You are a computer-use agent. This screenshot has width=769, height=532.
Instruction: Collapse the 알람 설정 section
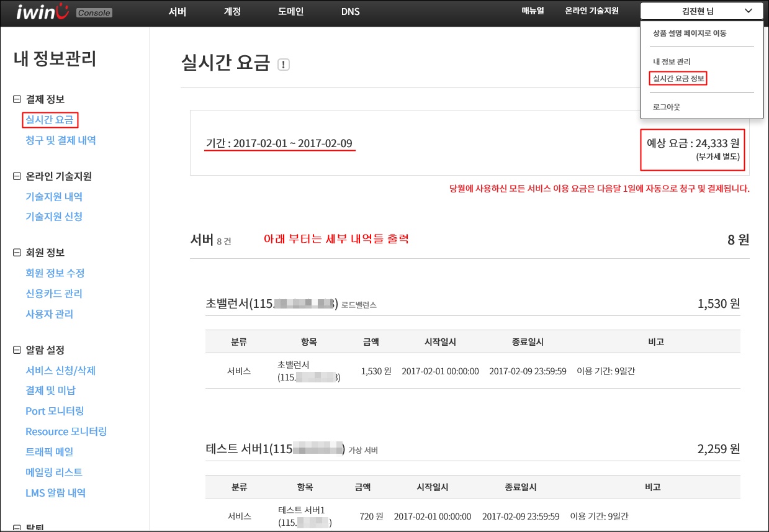[x=17, y=350]
